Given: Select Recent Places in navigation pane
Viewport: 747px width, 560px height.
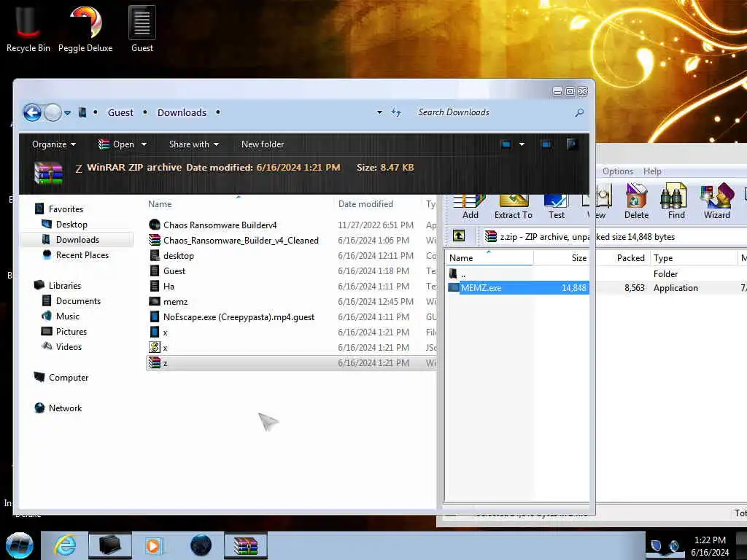Looking at the screenshot, I should pyautogui.click(x=82, y=255).
